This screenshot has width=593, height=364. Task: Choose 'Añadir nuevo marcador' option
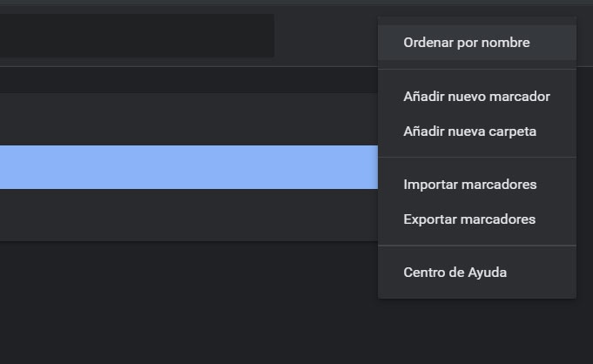click(476, 97)
